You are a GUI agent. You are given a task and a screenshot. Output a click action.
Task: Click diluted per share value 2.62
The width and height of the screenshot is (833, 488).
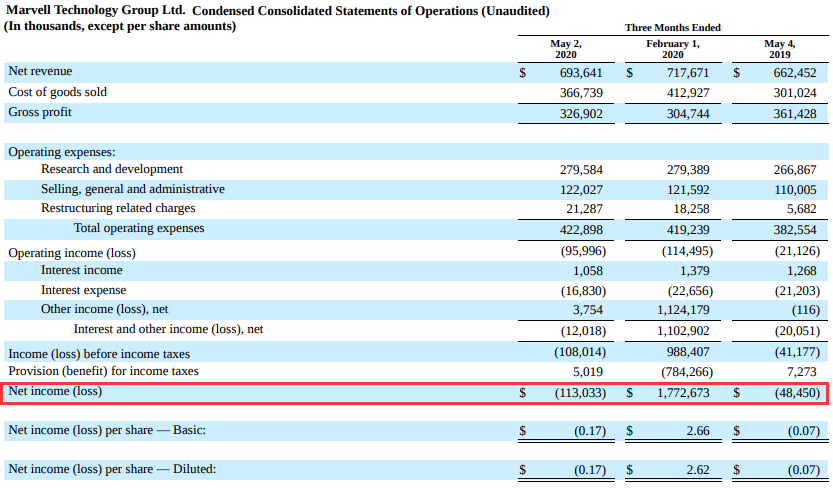(698, 470)
